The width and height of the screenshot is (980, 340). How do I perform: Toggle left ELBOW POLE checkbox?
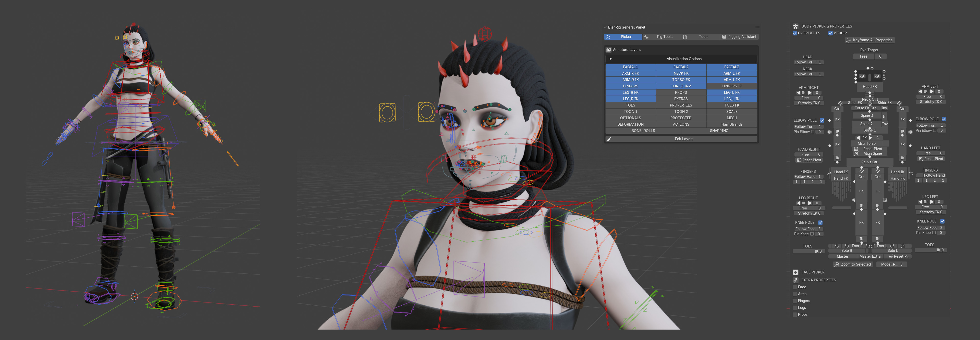point(944,119)
